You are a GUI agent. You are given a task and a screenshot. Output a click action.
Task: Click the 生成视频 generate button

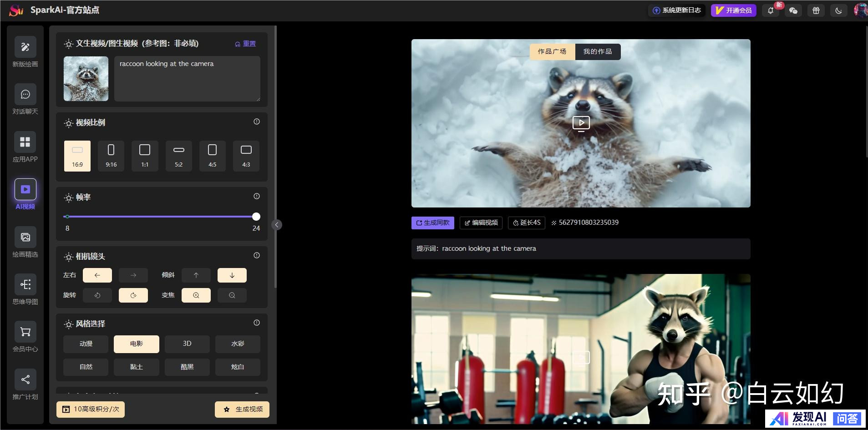242,409
